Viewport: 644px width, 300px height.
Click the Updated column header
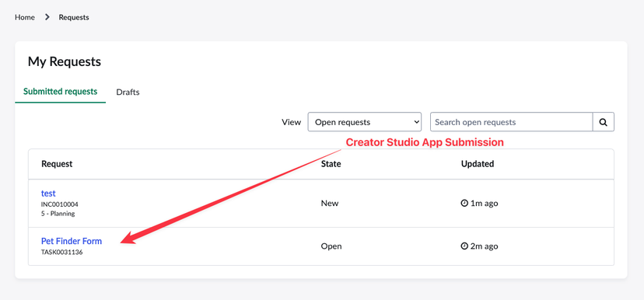pyautogui.click(x=478, y=164)
